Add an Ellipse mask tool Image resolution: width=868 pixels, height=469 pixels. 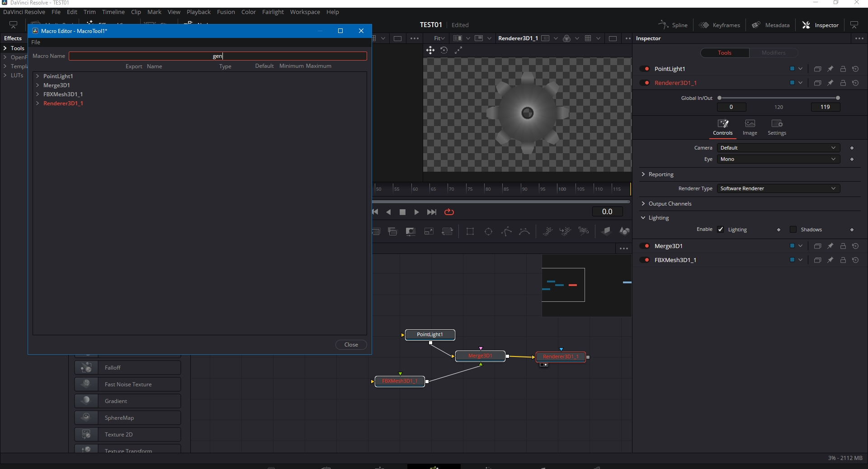click(x=488, y=231)
